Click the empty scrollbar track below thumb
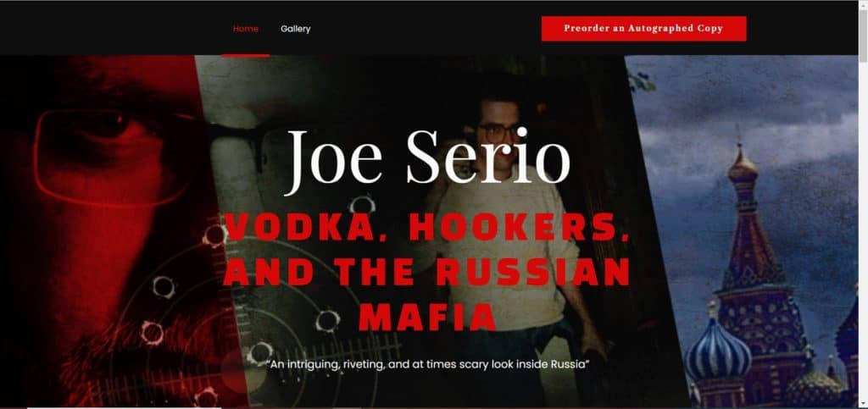The image size is (868, 409). click(x=863, y=232)
